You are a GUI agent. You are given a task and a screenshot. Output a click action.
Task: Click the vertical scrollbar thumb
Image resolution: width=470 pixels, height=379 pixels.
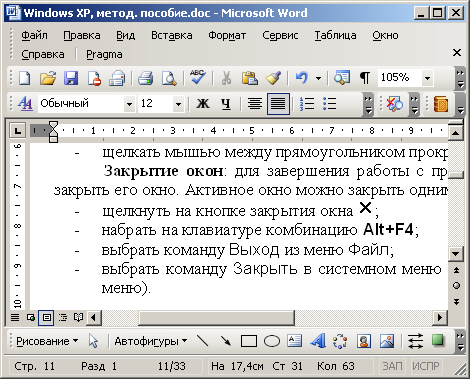456,176
